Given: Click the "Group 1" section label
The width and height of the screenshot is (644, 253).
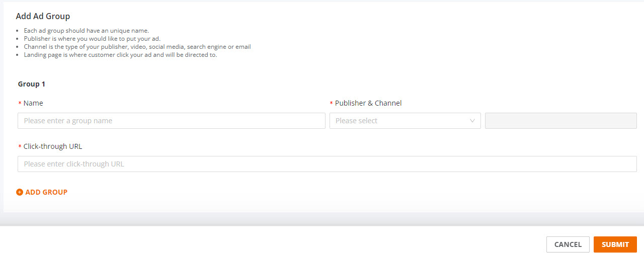Looking at the screenshot, I should (x=32, y=84).
